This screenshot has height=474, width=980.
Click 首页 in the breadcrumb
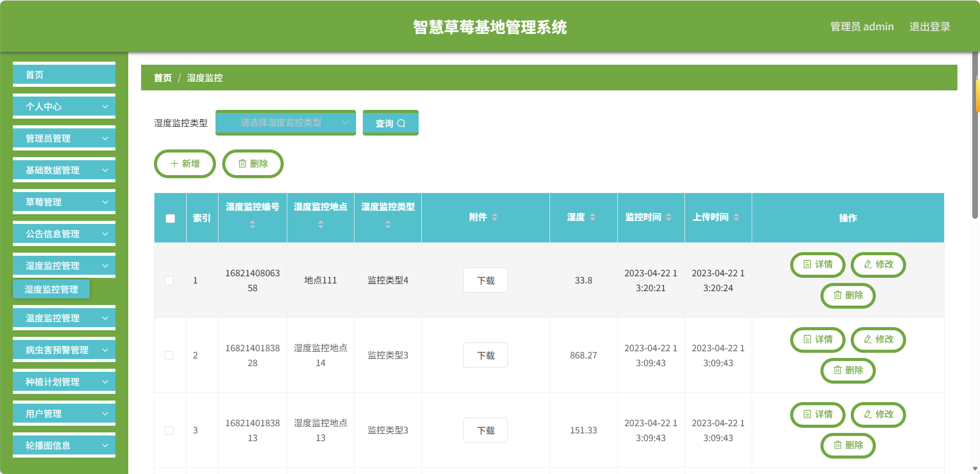pos(163,78)
